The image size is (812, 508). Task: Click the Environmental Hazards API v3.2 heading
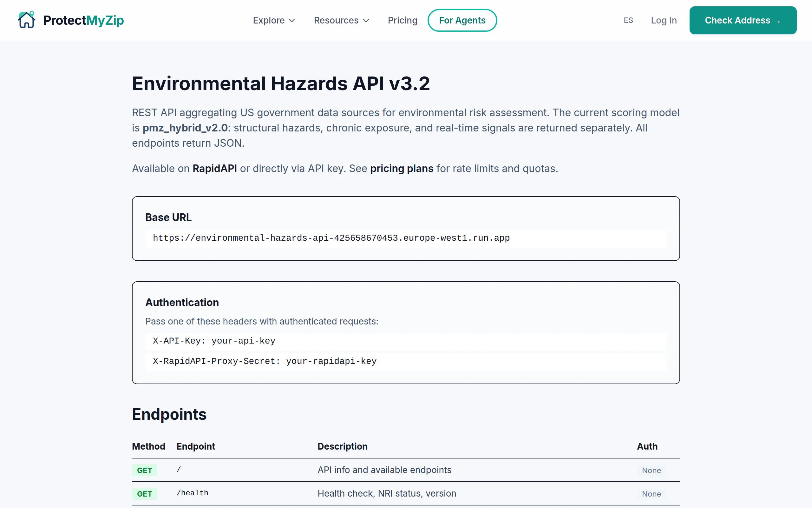(x=281, y=83)
